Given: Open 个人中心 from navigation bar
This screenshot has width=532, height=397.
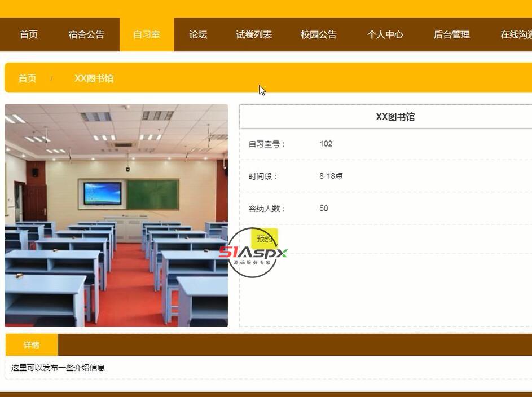Looking at the screenshot, I should coord(385,34).
